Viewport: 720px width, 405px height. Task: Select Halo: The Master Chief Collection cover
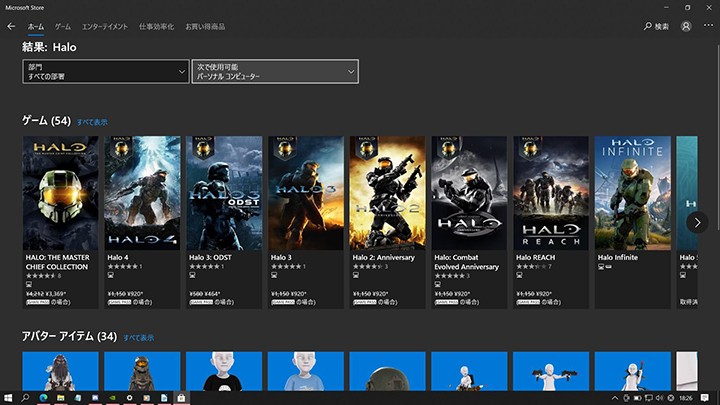tap(60, 193)
